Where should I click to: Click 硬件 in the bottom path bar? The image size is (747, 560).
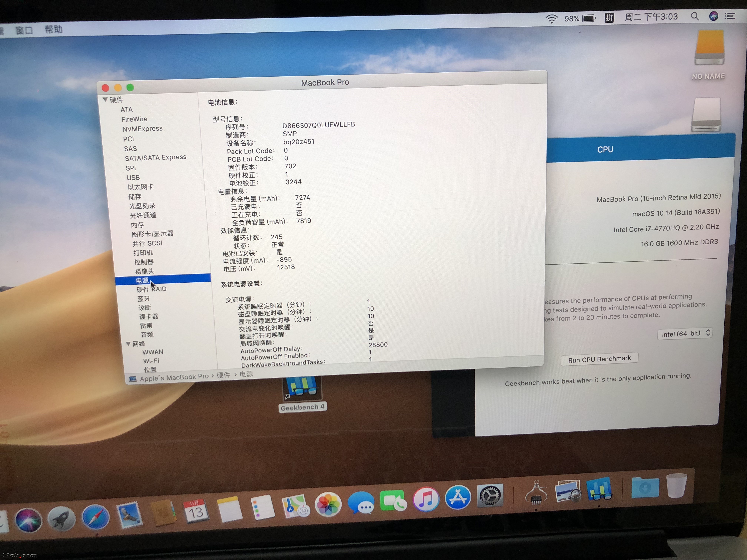(x=223, y=375)
